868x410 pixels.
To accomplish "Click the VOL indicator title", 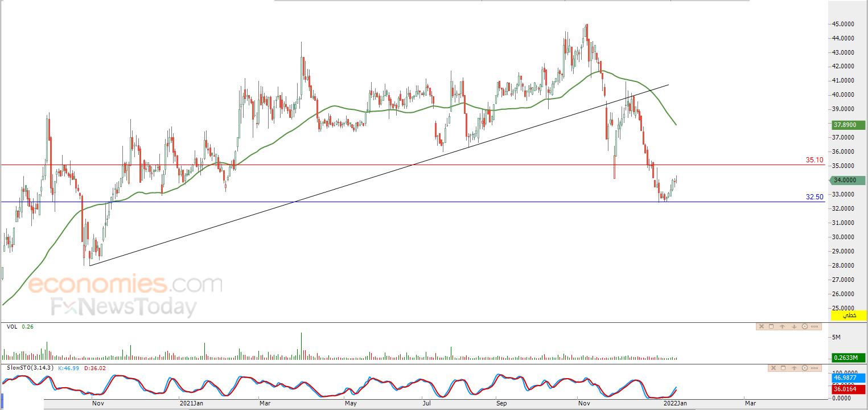I will [11, 327].
